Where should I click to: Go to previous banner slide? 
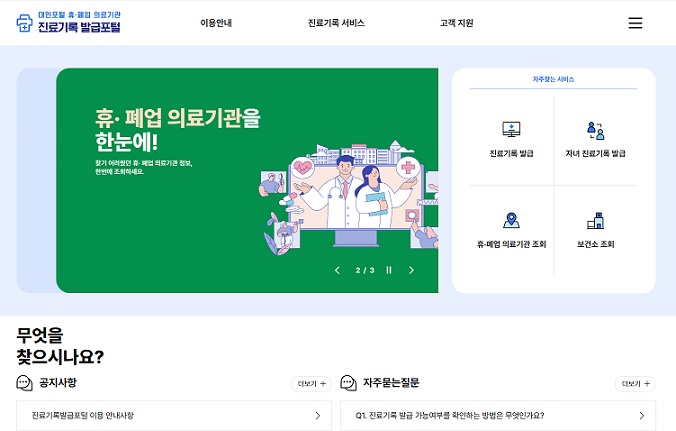(337, 270)
